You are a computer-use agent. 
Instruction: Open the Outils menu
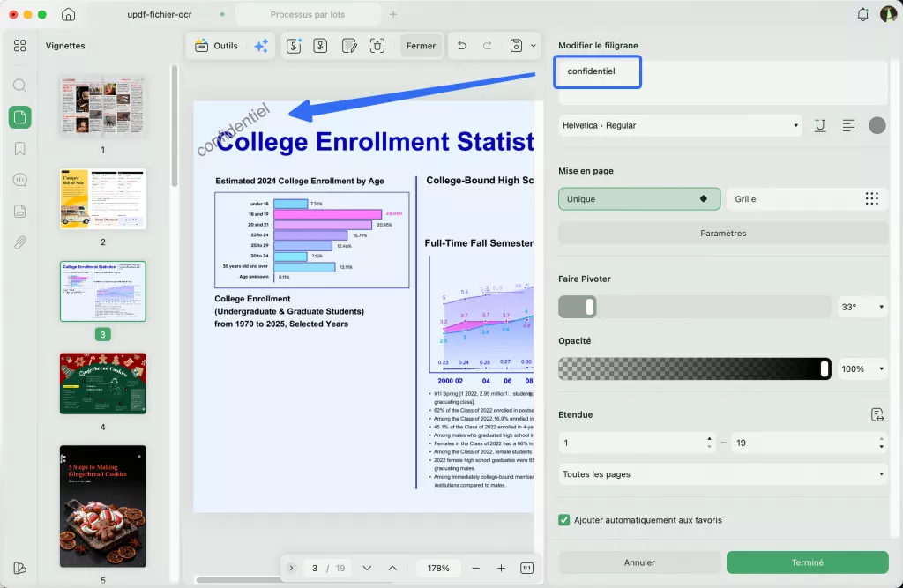(x=217, y=46)
